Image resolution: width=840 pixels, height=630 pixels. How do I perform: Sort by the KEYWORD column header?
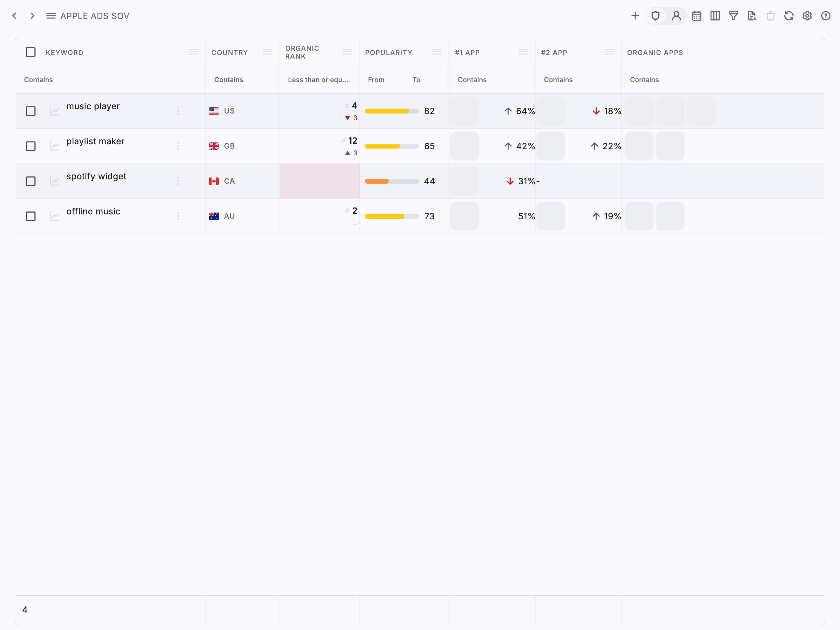(x=65, y=53)
